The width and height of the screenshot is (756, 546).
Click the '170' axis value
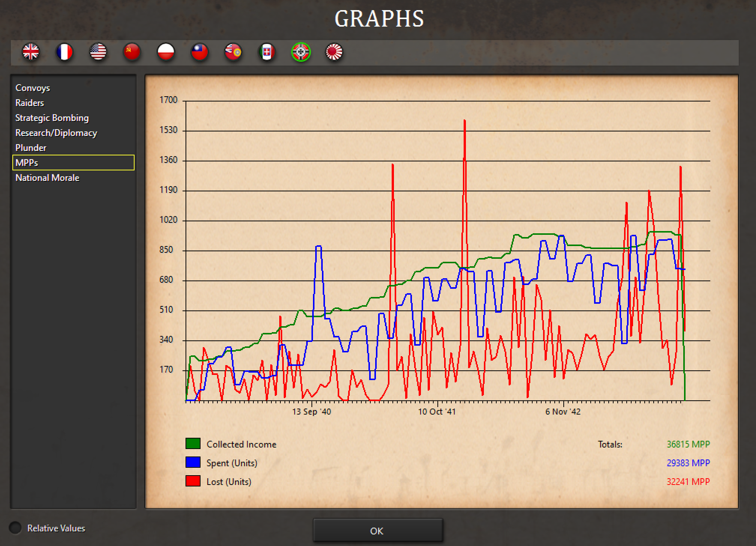(x=166, y=370)
